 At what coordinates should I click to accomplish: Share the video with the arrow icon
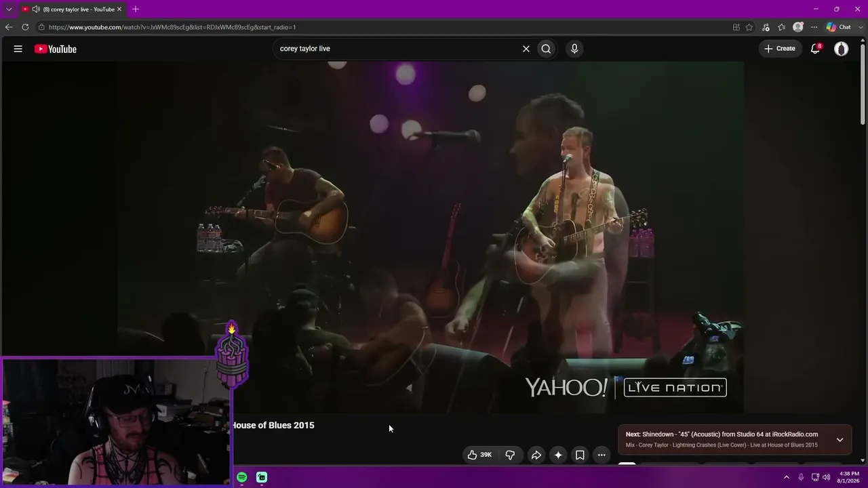536,455
